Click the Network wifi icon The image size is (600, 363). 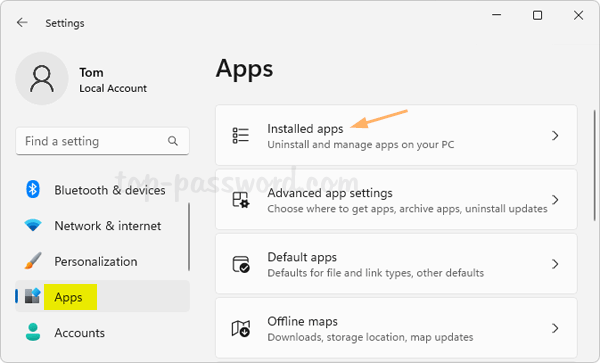point(33,225)
